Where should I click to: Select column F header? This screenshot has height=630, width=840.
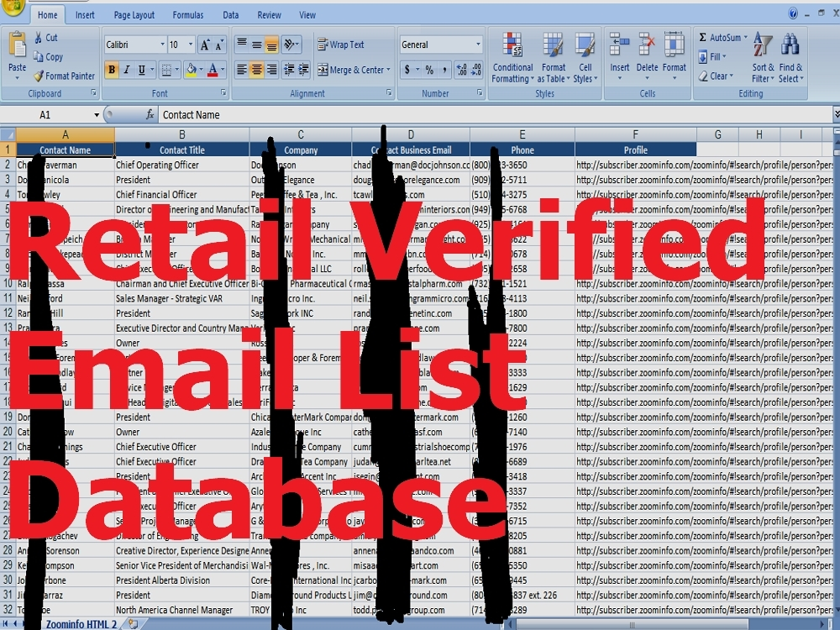coord(635,134)
